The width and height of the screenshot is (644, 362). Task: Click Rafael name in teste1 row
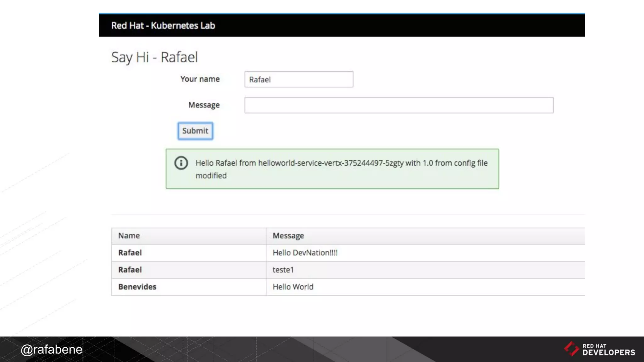130,270
